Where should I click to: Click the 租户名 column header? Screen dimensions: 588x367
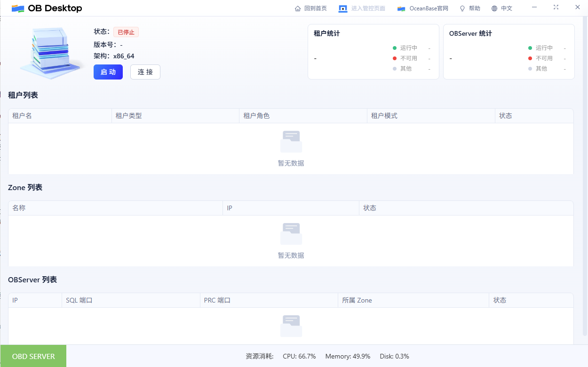click(x=23, y=115)
